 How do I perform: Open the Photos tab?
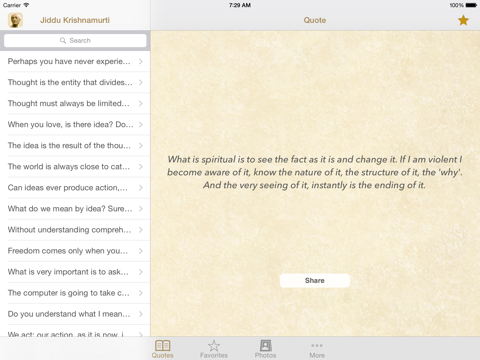(x=265, y=349)
